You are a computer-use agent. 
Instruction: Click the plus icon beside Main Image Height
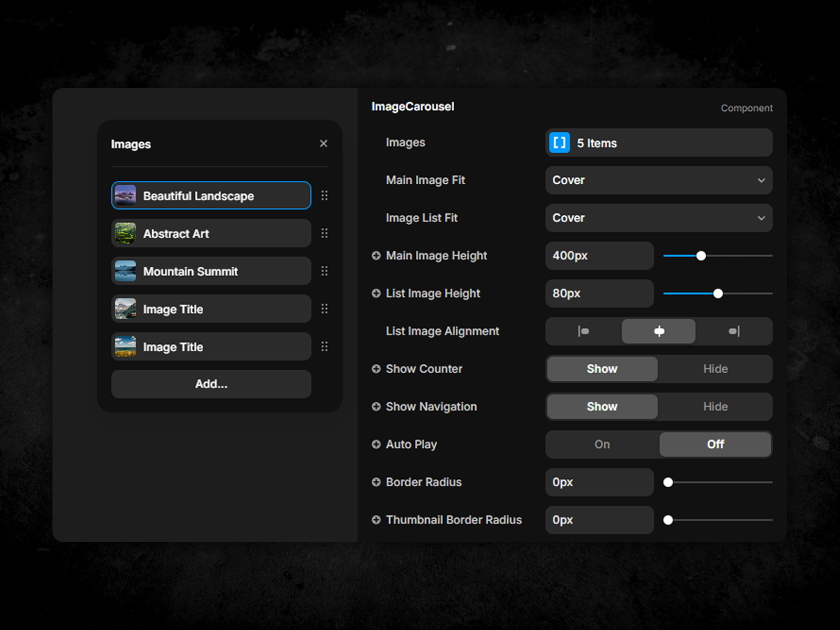coord(376,256)
